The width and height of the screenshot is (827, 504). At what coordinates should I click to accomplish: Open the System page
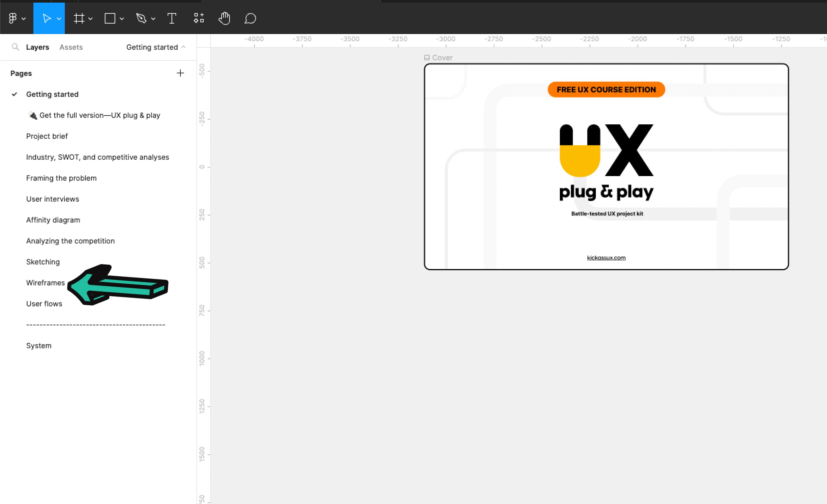coord(39,346)
